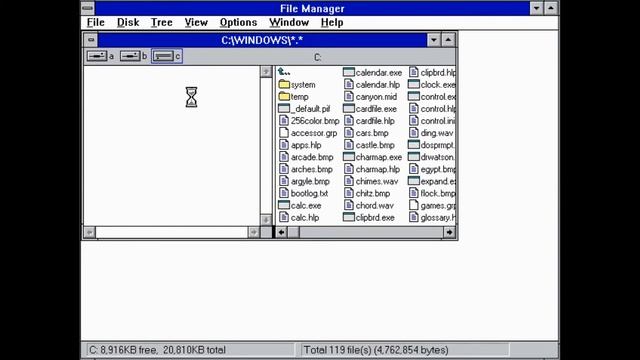Open C:\WINDOWS child window control menu
Screen dimensions: 640x360
pyautogui.click(x=91, y=40)
